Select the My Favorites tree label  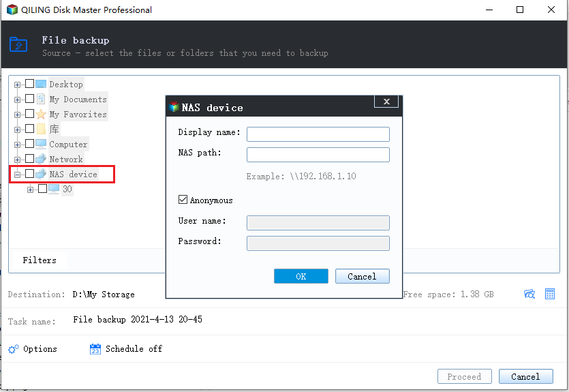(78, 115)
